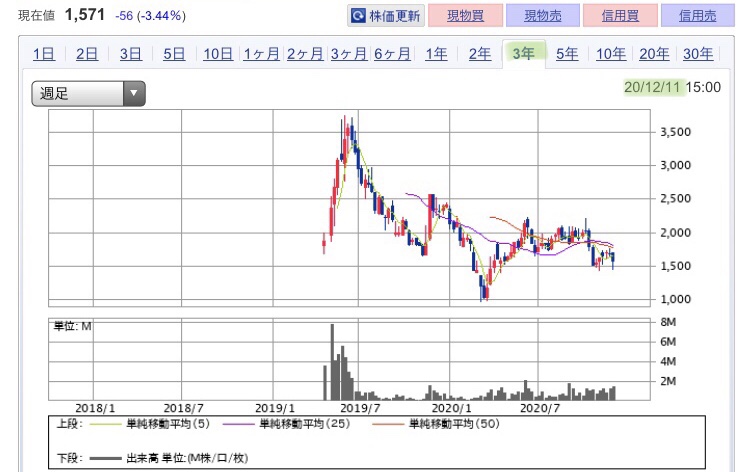Click the -56 (-3.44%) price change
The height and width of the screenshot is (472, 749).
(x=150, y=16)
